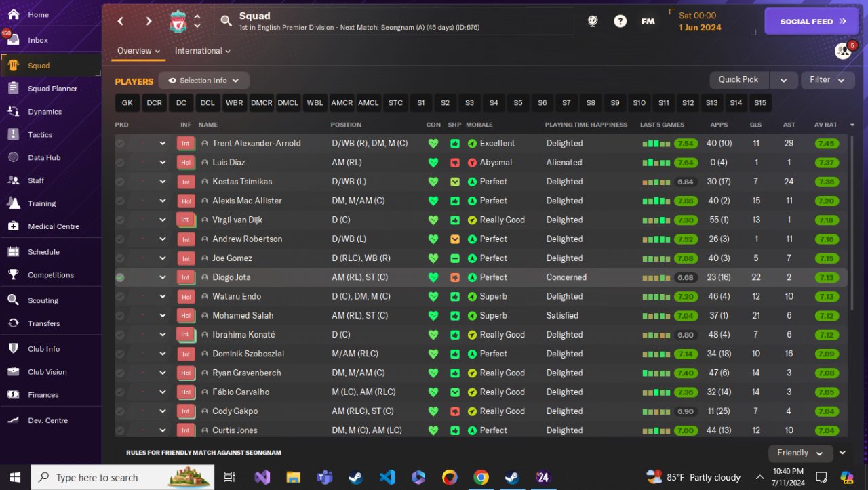The width and height of the screenshot is (868, 490).
Task: Open the Friendly match rules dropdown
Action: click(x=800, y=453)
